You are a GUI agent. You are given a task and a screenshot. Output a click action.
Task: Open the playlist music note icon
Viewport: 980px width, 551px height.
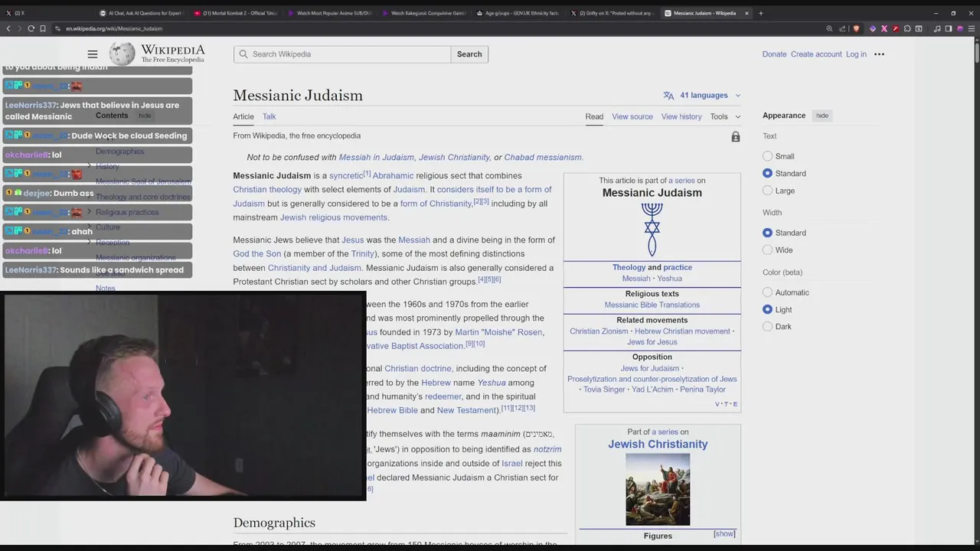[937, 28]
